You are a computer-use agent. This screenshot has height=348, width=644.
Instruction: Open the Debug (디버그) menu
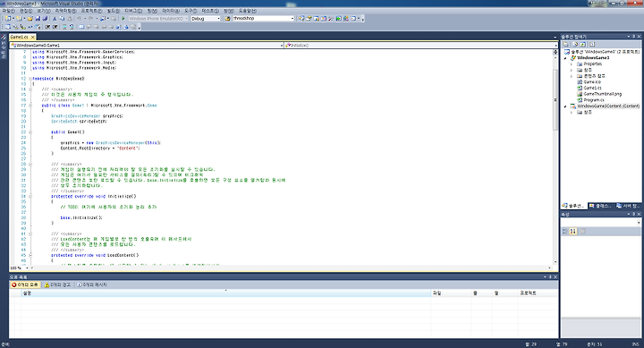point(133,11)
